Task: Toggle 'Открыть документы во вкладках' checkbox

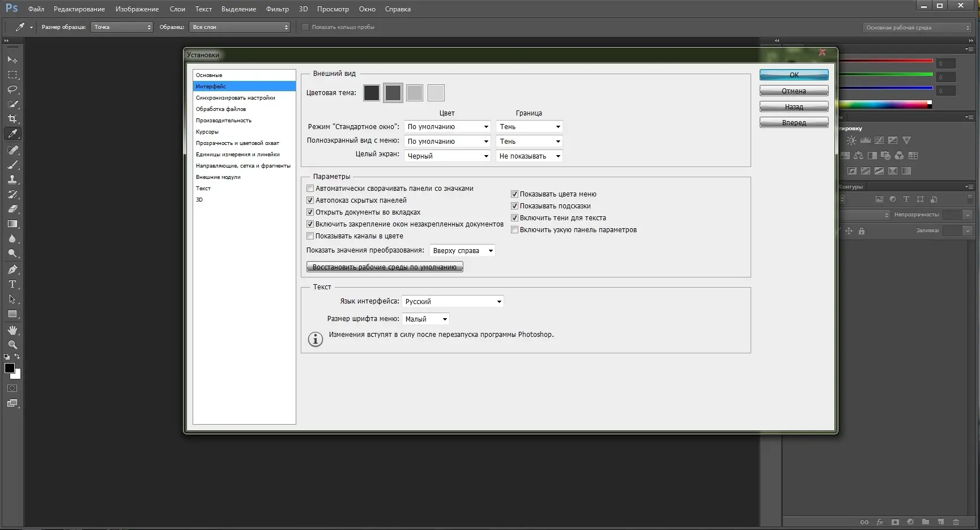Action: pos(310,212)
